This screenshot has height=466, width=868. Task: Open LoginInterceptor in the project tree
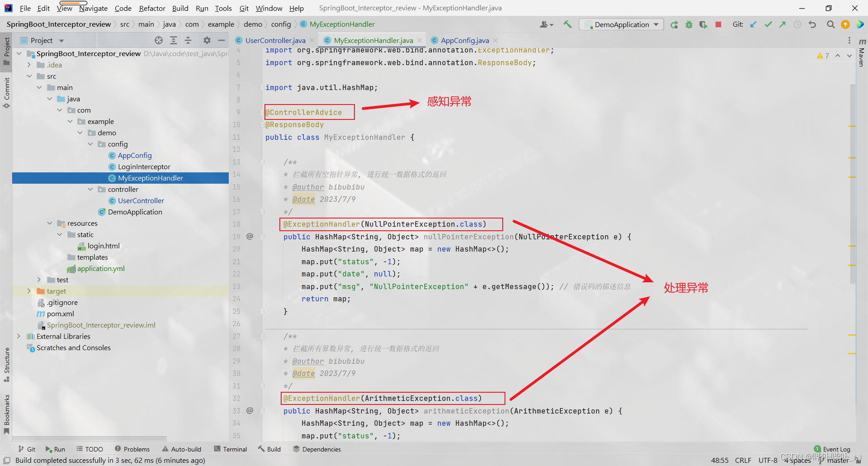click(x=144, y=166)
